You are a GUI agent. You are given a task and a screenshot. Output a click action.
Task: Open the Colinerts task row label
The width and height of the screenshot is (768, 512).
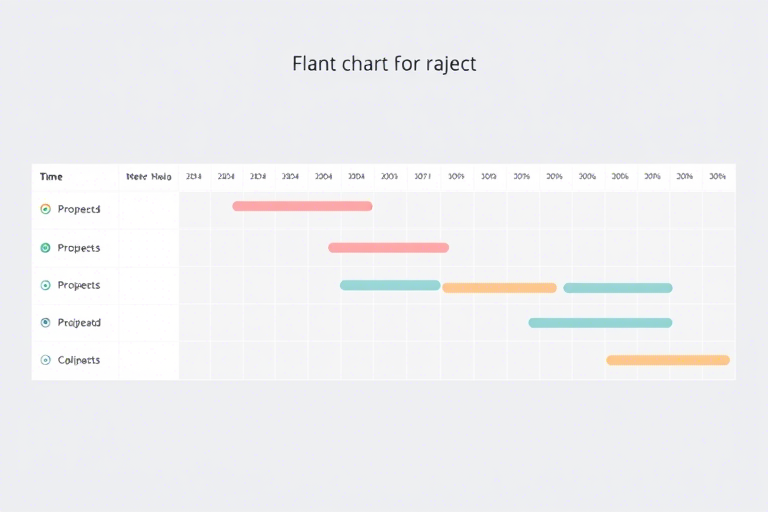[x=79, y=360]
